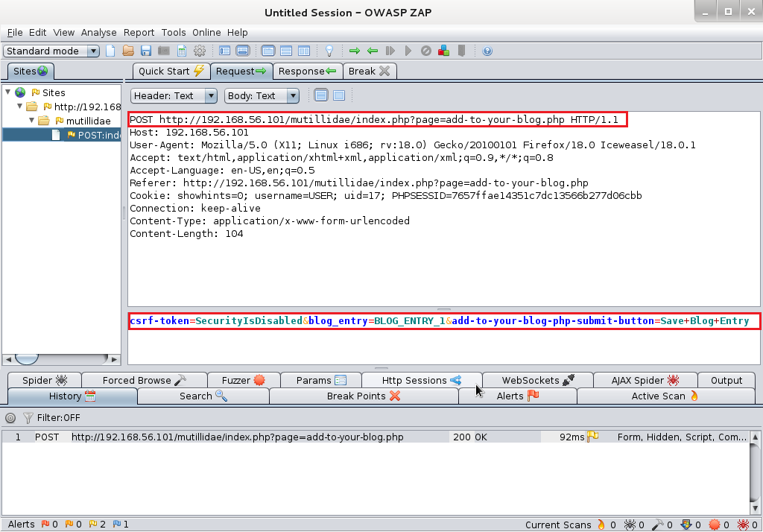Viewport: 763px width, 532px height.
Task: Open the Standard mode dropdown
Action: tap(51, 51)
